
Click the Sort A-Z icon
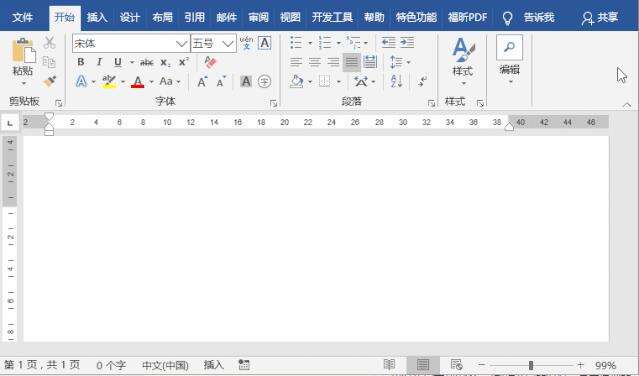(396, 81)
